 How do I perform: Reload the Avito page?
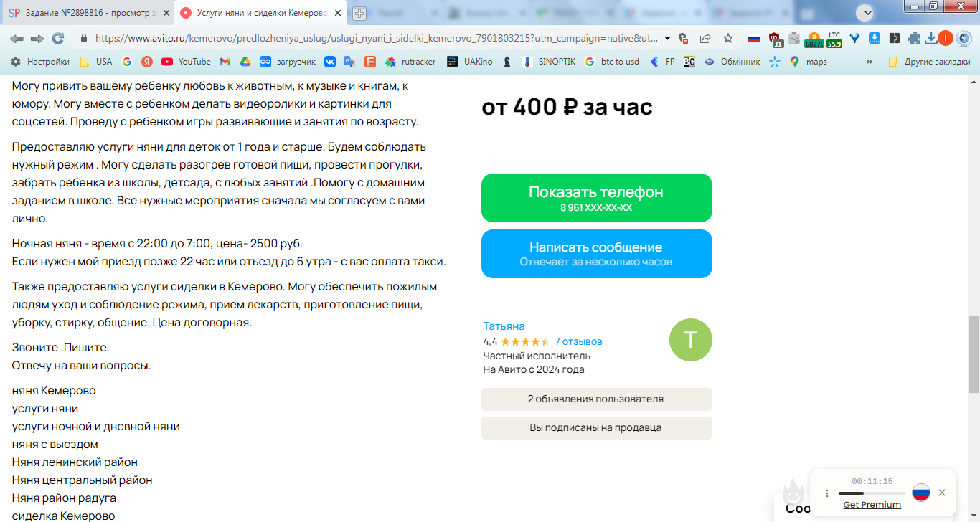(58, 39)
